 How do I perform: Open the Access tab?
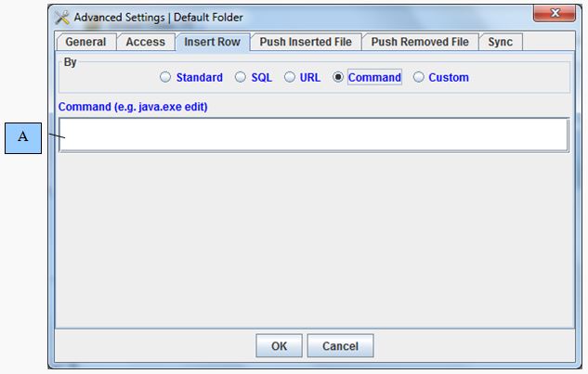pos(145,42)
